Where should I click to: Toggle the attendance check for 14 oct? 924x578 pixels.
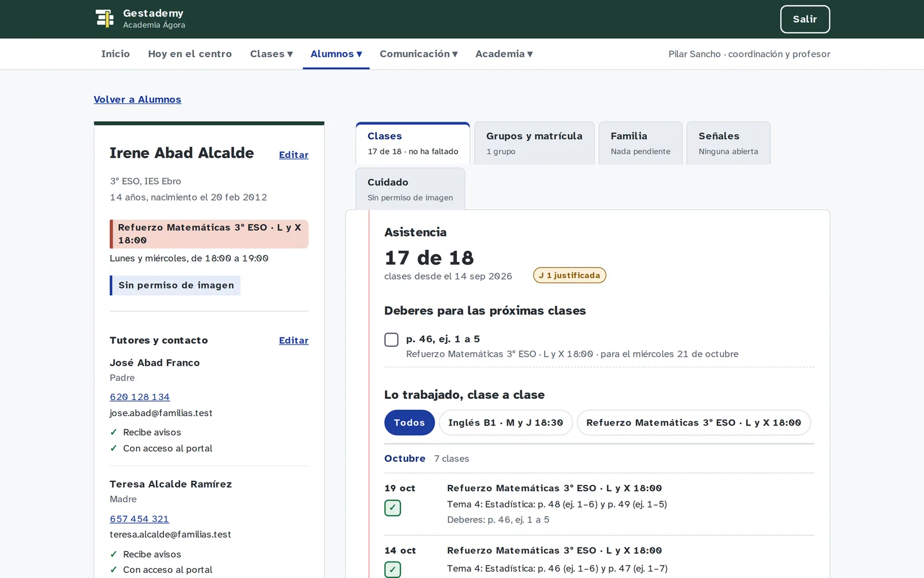click(393, 569)
